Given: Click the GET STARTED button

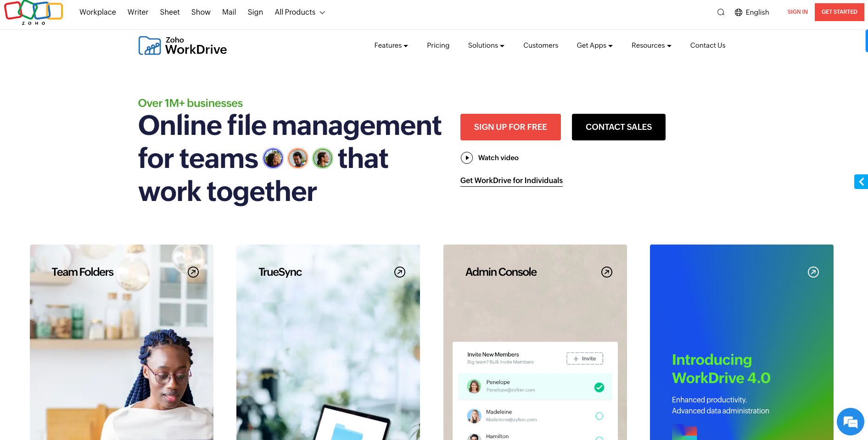Looking at the screenshot, I should click(x=839, y=12).
